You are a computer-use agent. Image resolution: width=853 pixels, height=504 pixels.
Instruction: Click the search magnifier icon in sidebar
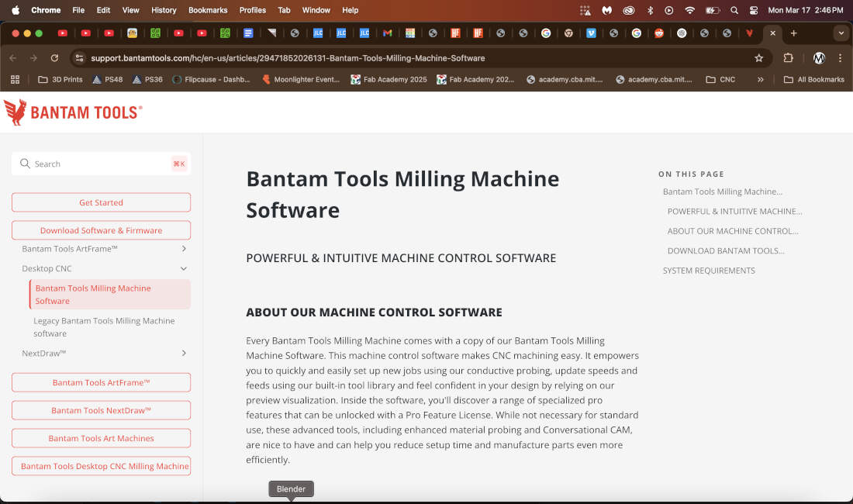coord(25,164)
